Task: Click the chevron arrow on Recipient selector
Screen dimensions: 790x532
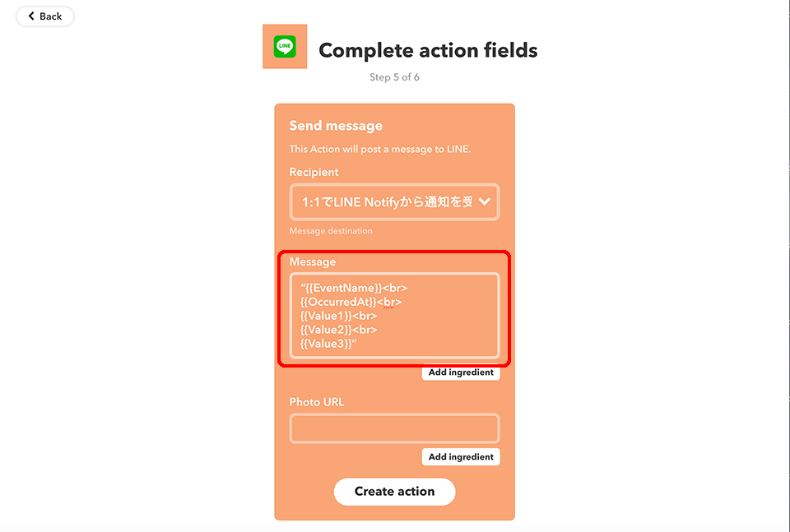Action: [485, 201]
